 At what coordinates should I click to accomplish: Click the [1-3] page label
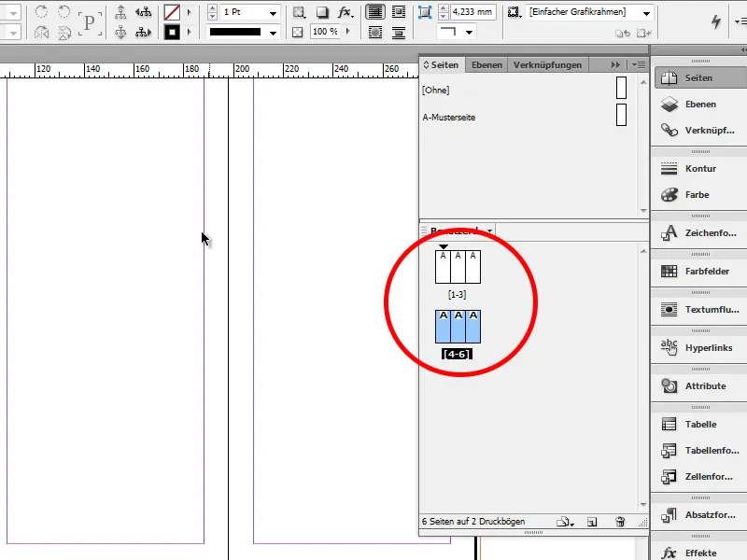(457, 295)
